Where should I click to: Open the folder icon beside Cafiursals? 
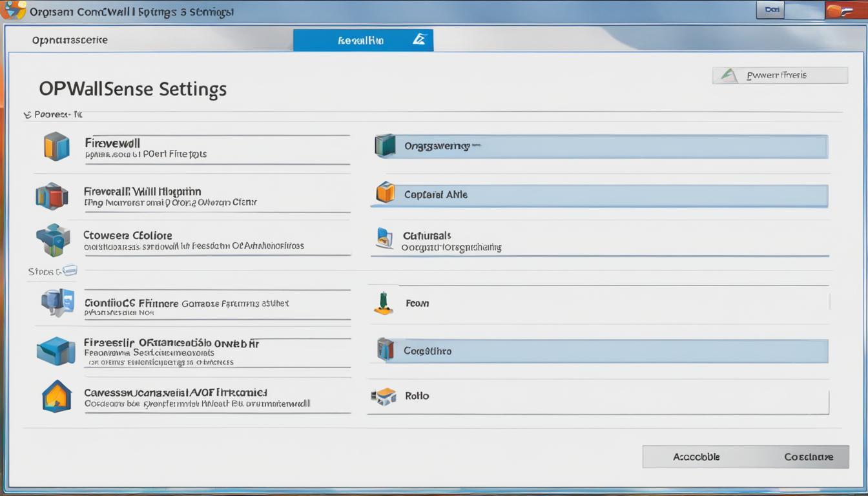(384, 239)
